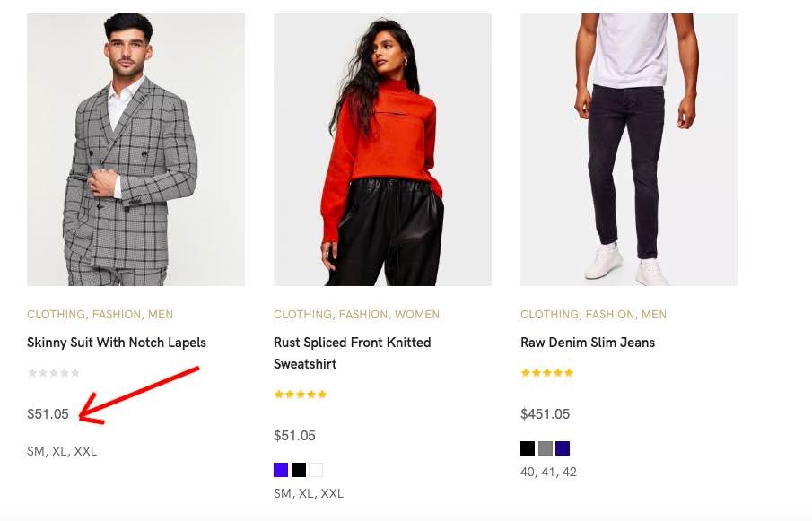Click the empty star rating under Skinny Suit
The width and height of the screenshot is (812, 521).
click(54, 373)
